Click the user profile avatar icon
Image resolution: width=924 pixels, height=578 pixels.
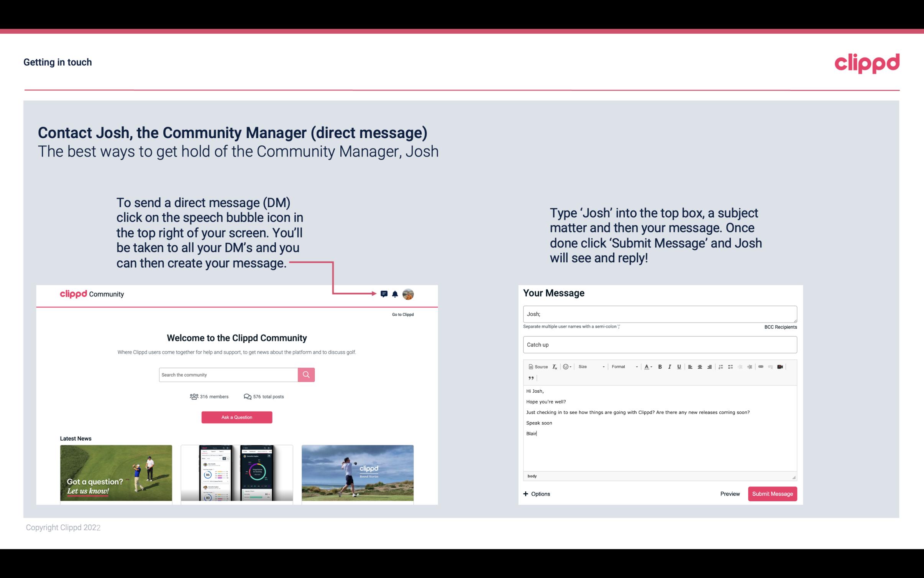tap(409, 294)
